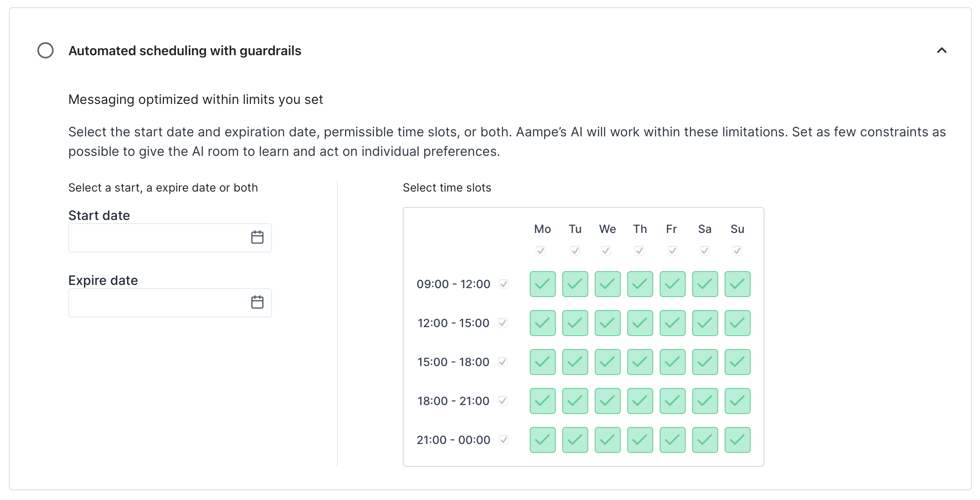
Task: Toggle the 09:00 - 12:00 row checkbox
Action: pyautogui.click(x=504, y=284)
